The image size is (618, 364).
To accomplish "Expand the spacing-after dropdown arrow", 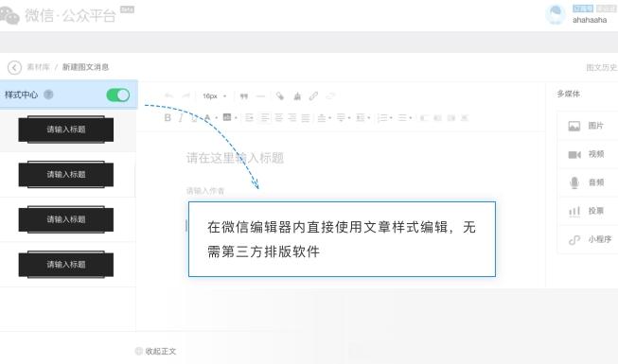I will tap(349, 118).
